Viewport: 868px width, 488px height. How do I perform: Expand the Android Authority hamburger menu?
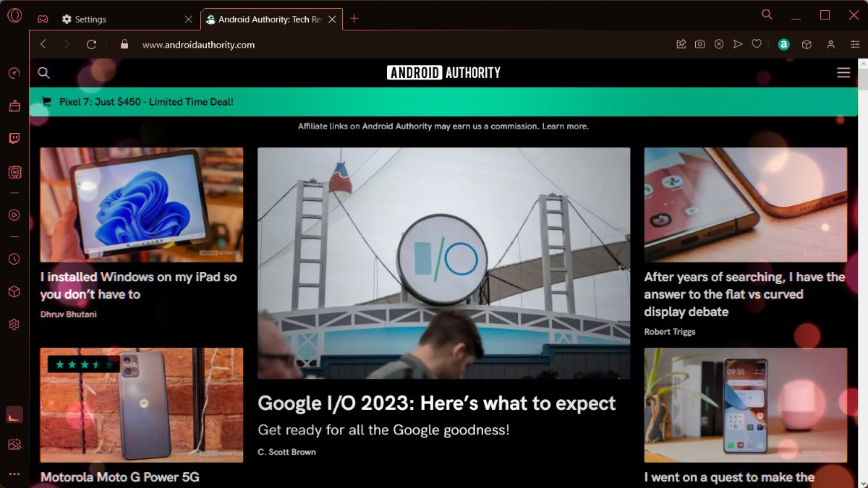point(843,72)
